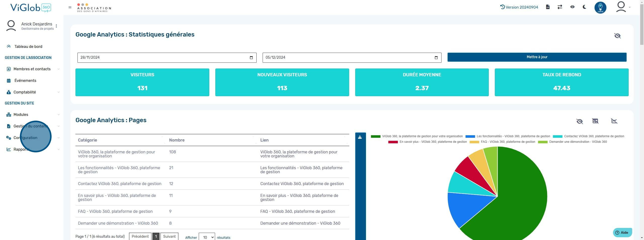Sort by the Lien column
This screenshot has height=240, width=644.
click(x=303, y=140)
